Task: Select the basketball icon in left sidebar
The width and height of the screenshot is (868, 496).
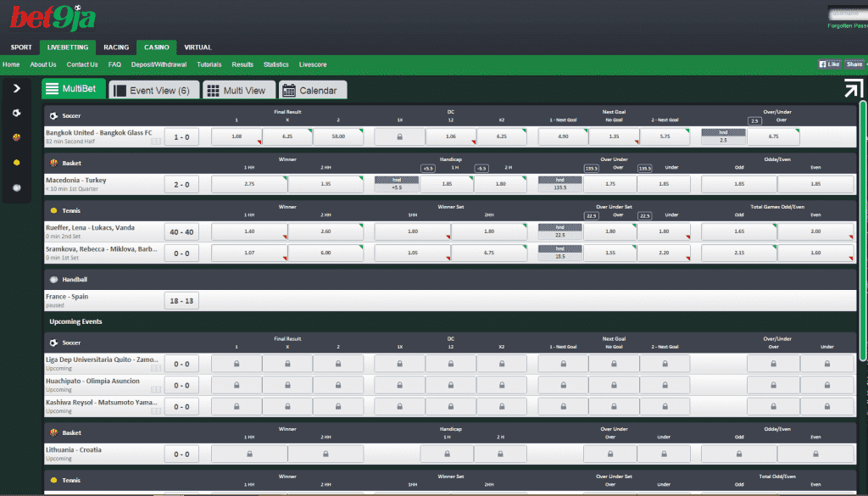Action: click(17, 137)
